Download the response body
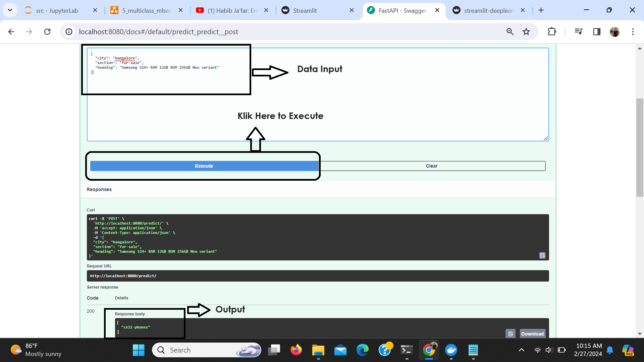644x362 pixels. [532, 334]
